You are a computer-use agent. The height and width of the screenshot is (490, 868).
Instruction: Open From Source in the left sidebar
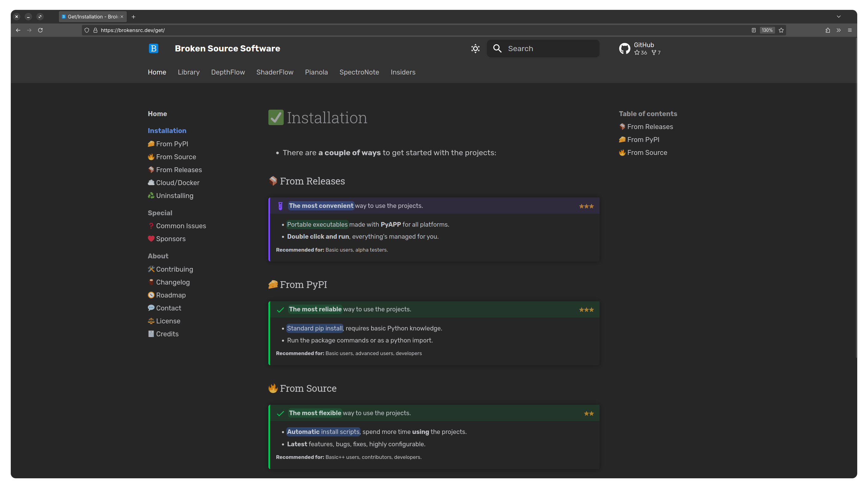172,157
